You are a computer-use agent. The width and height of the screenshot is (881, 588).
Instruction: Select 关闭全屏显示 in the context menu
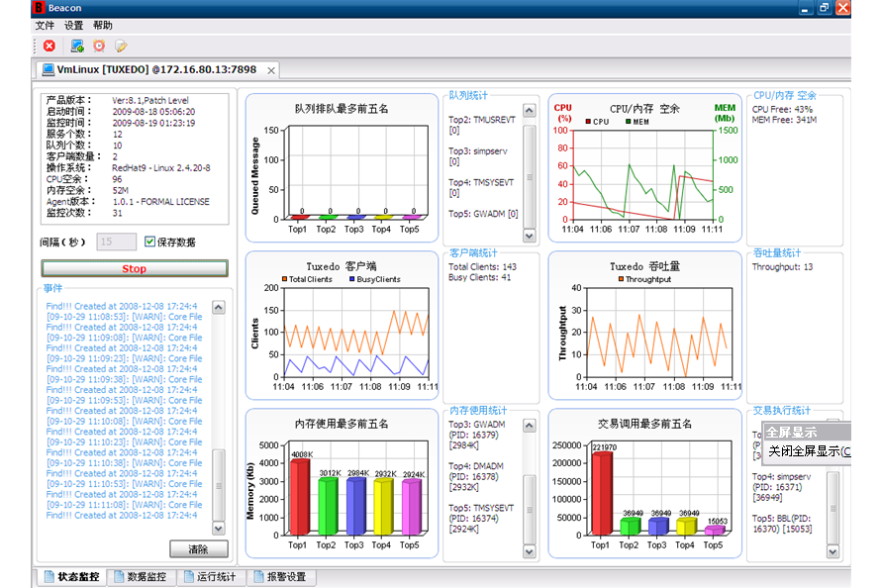pos(807,451)
